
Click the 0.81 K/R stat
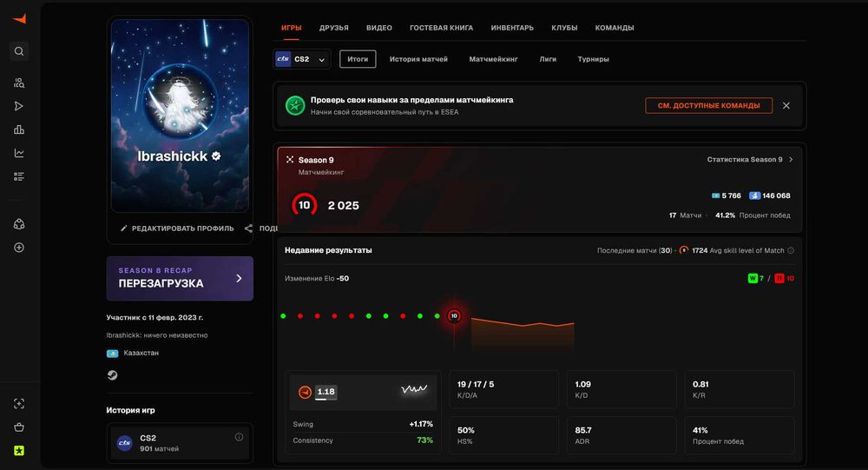pyautogui.click(x=739, y=389)
